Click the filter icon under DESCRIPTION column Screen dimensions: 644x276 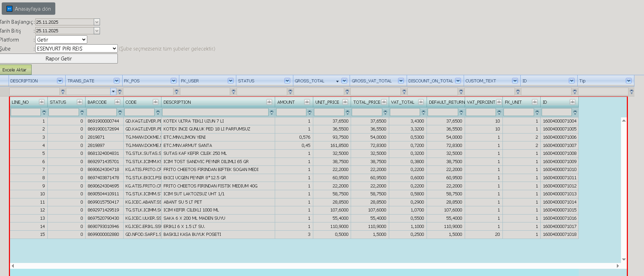[63, 92]
